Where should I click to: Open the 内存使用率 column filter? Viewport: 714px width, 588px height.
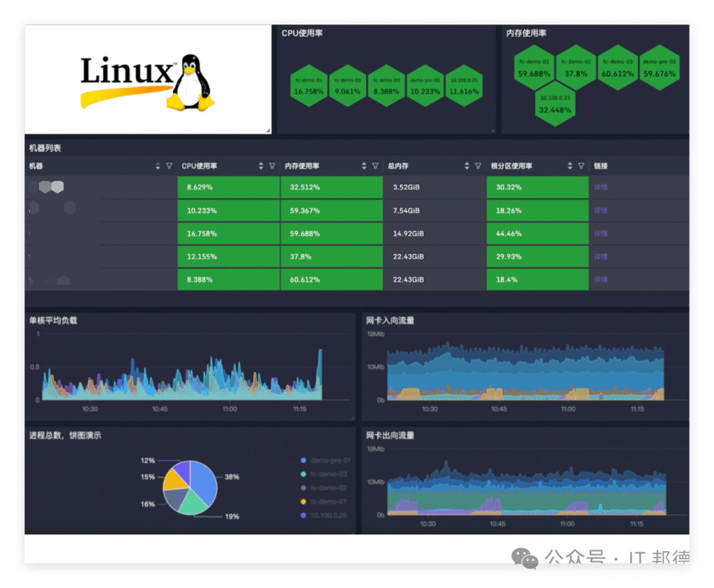pos(376,166)
